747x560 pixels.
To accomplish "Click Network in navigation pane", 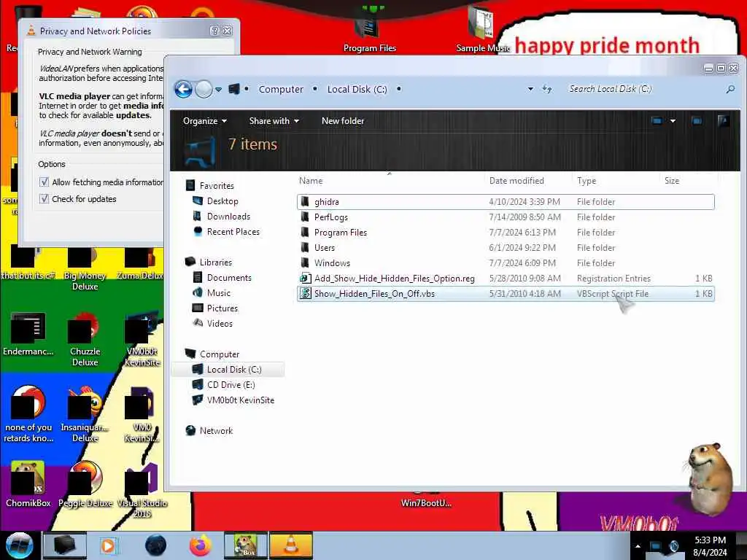I will 216,430.
